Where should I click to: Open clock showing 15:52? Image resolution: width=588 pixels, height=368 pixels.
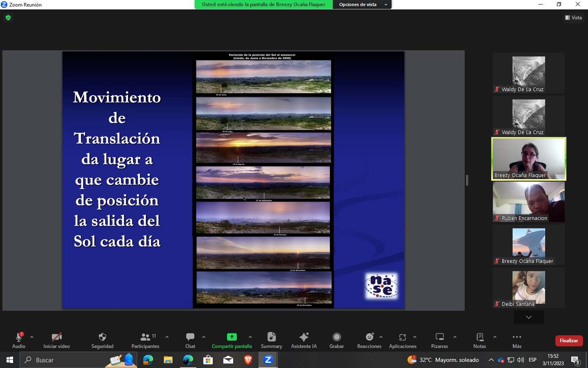tap(553, 360)
